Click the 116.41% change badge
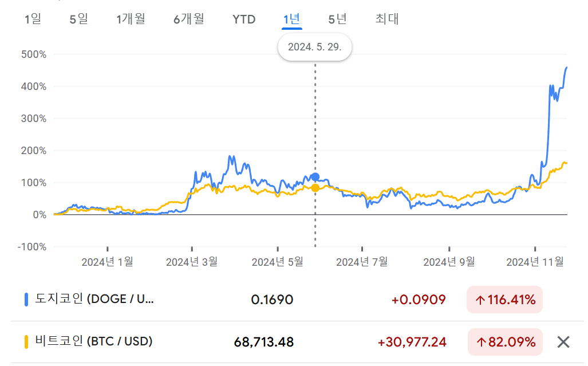Screen dimensions: 588x366 [x=505, y=300]
